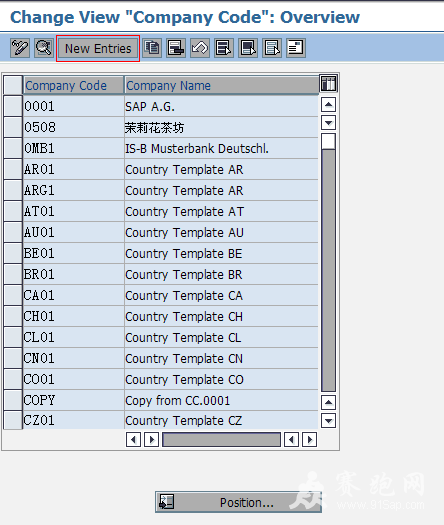Open the details magnifier icon
This screenshot has width=444, height=525.
point(44,48)
